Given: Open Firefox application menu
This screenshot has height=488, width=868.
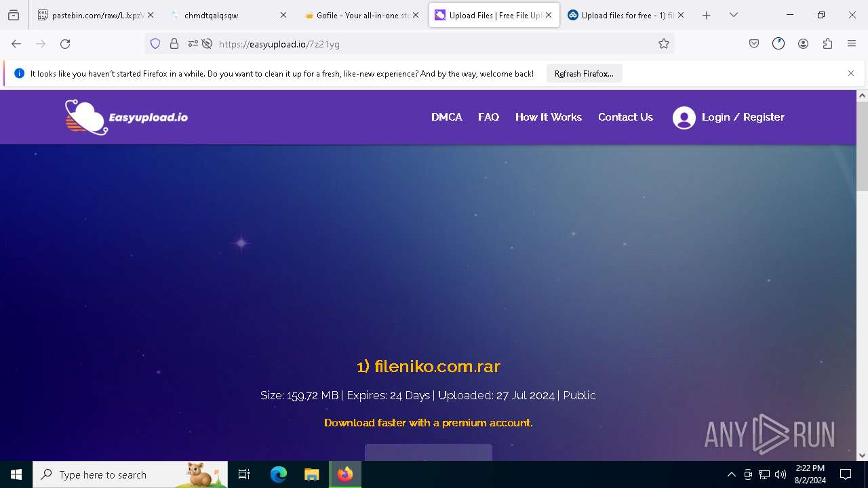Looking at the screenshot, I should [x=852, y=44].
